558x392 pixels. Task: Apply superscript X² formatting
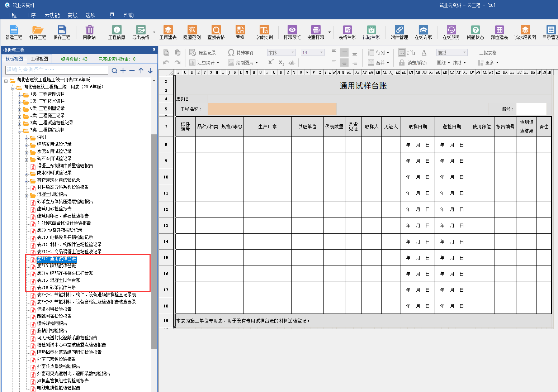(x=271, y=62)
